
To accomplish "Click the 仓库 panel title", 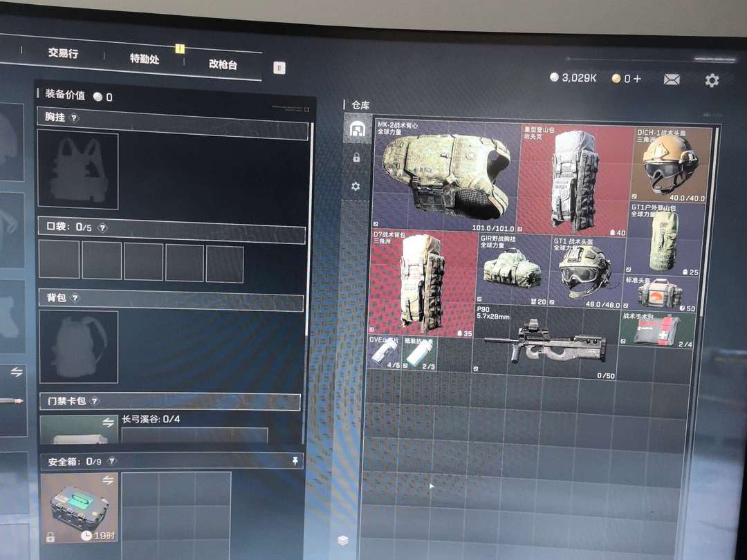I will point(360,105).
